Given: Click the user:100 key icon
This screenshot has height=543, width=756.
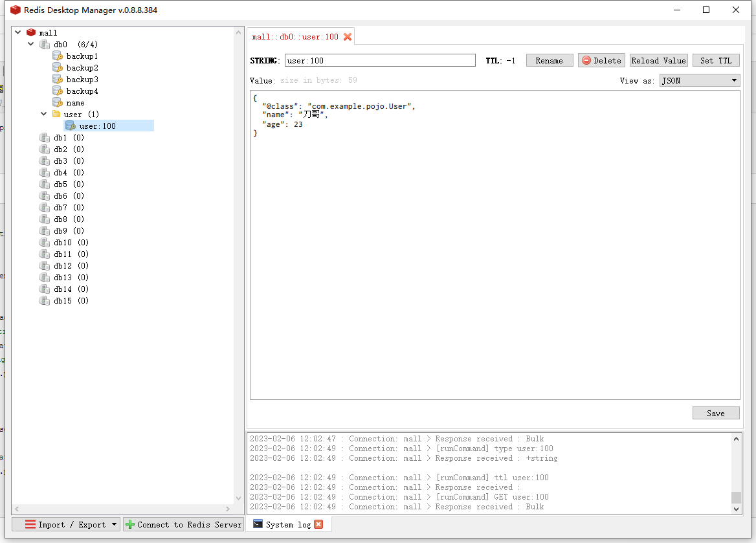Looking at the screenshot, I should pos(71,126).
